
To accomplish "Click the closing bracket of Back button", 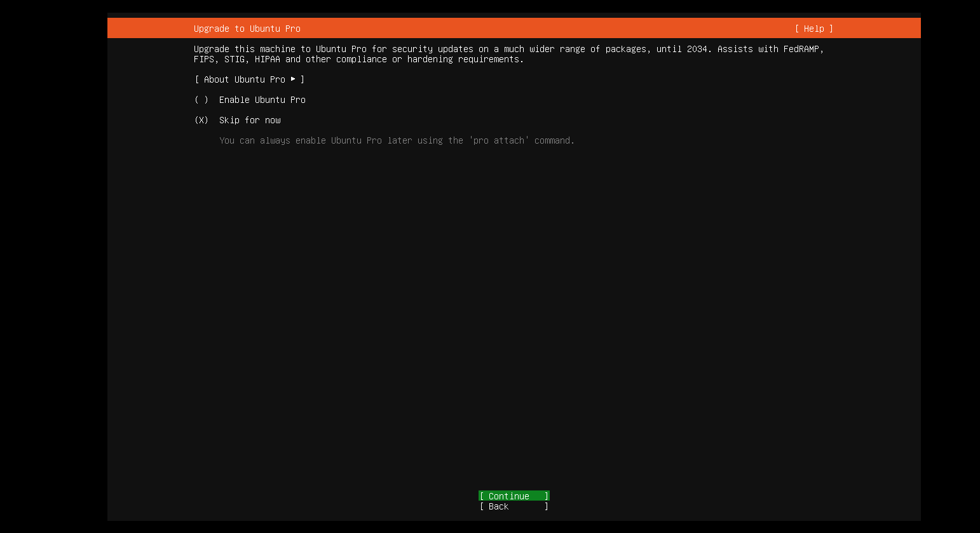I will pyautogui.click(x=546, y=506).
